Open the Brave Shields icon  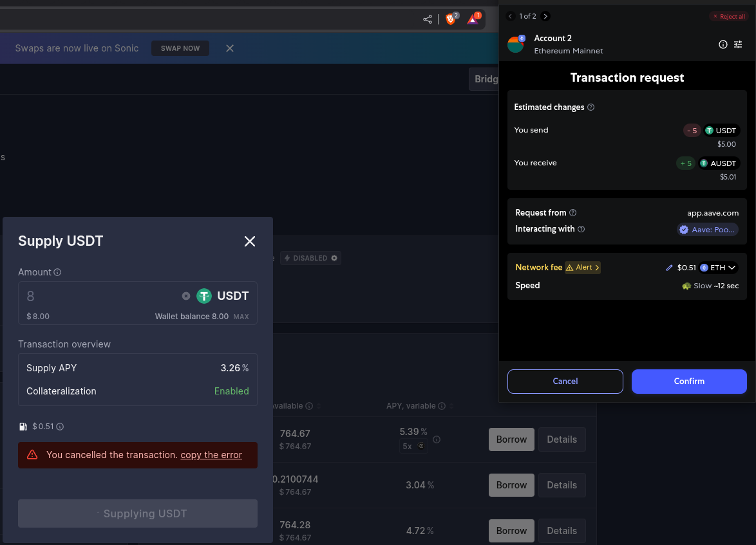(x=451, y=19)
